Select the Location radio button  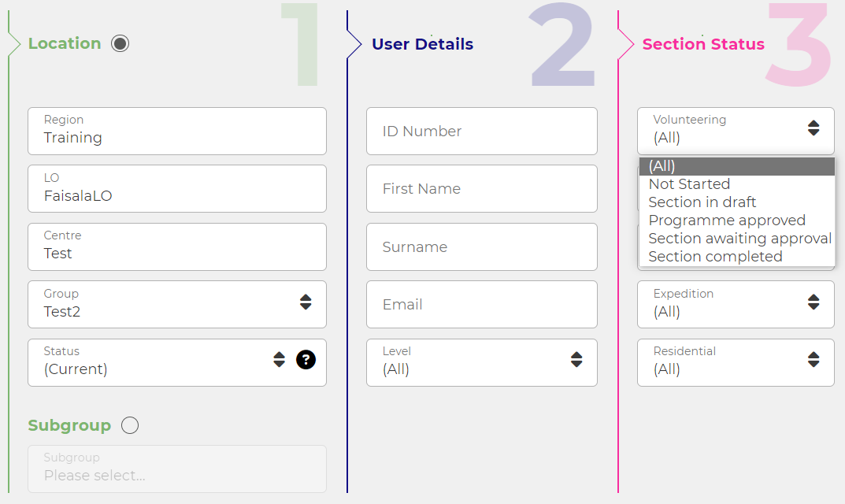[x=120, y=43]
